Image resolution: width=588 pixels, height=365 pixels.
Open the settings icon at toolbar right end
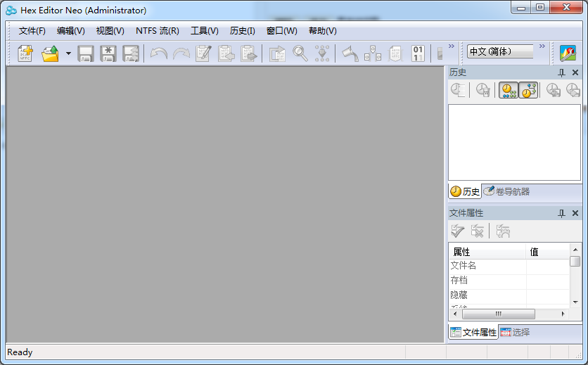click(568, 53)
